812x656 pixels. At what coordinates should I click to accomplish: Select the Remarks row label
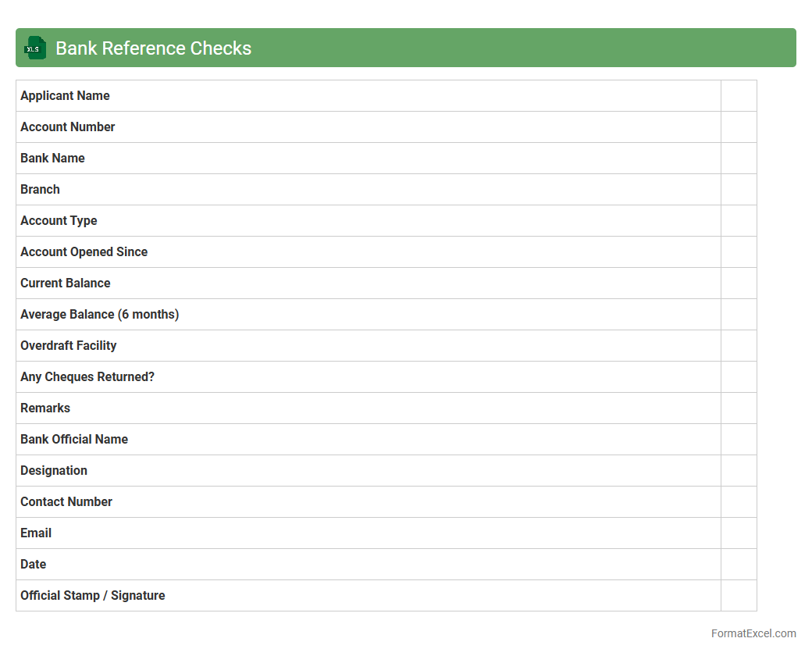pos(45,408)
